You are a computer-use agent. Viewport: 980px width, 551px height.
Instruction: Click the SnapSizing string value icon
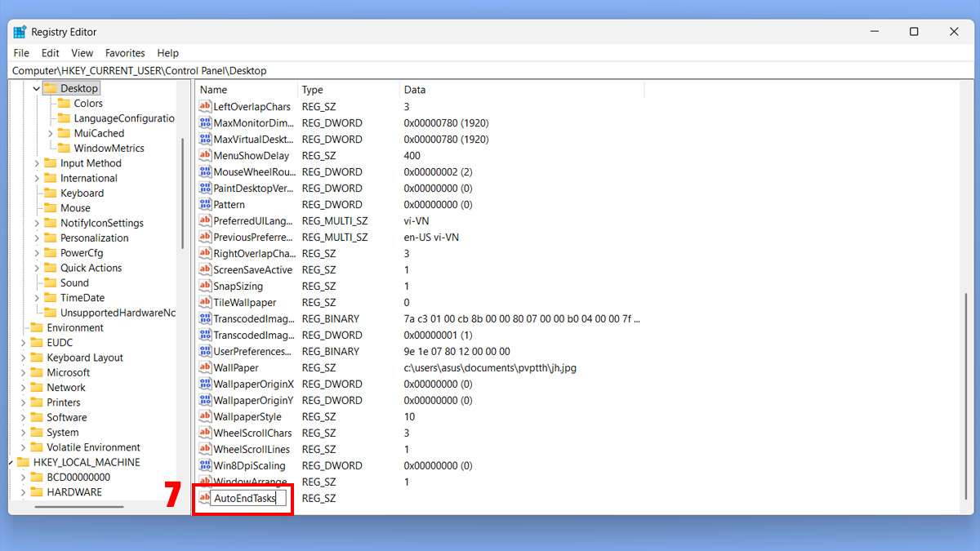pos(205,287)
